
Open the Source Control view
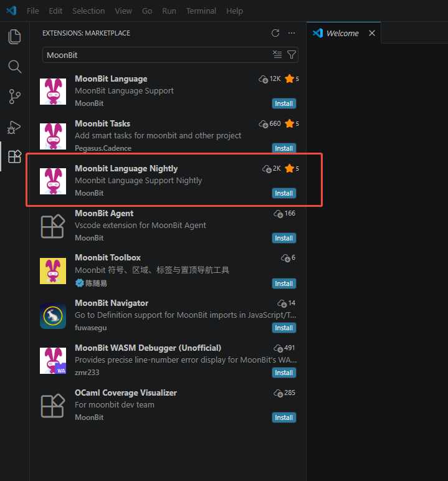pyautogui.click(x=14, y=97)
